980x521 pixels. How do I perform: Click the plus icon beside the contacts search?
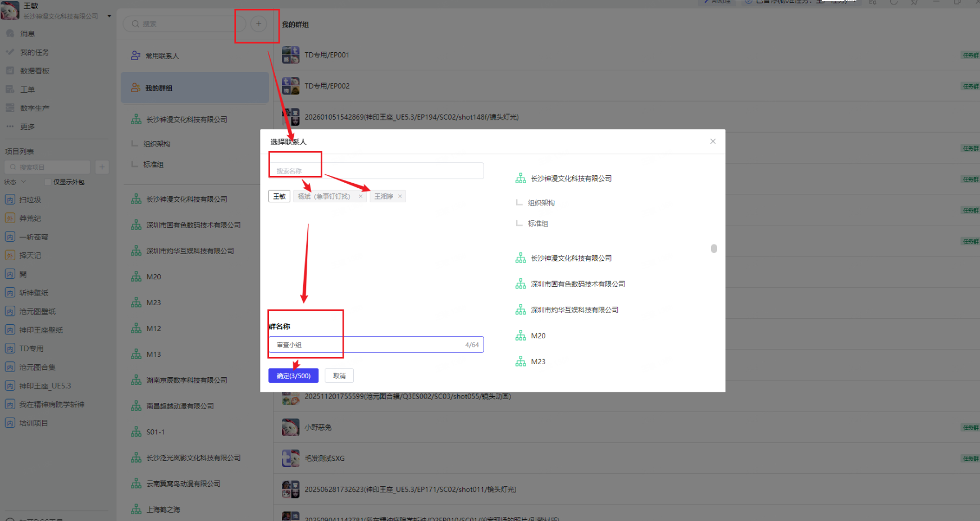coord(258,24)
